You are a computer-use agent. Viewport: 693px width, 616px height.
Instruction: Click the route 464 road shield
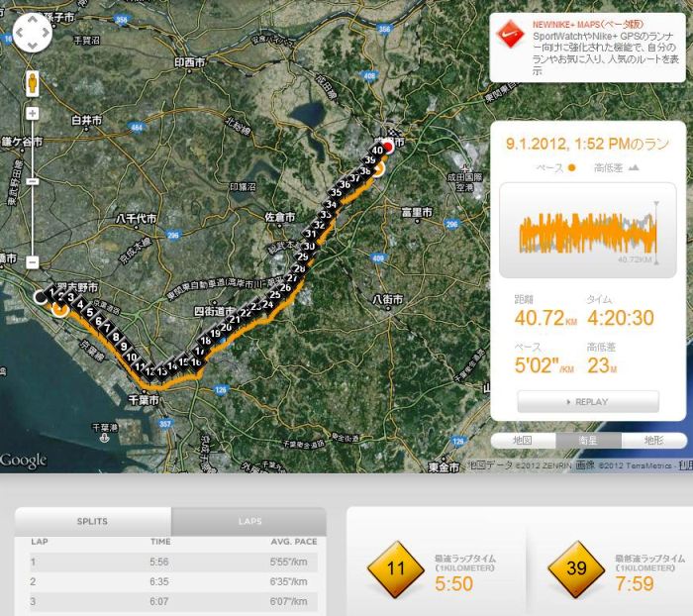coord(137,128)
